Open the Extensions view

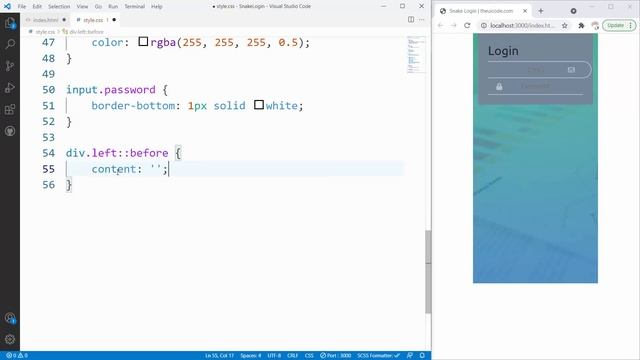pyautogui.click(x=10, y=109)
